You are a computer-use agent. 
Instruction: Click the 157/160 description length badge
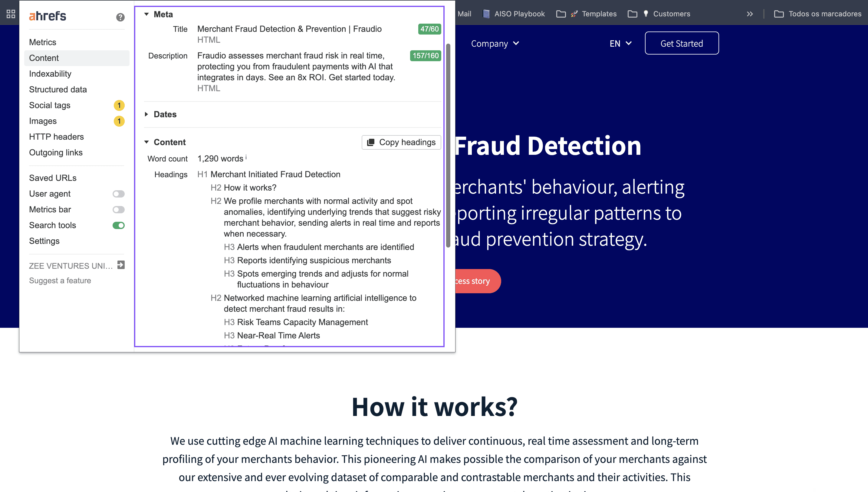point(426,56)
